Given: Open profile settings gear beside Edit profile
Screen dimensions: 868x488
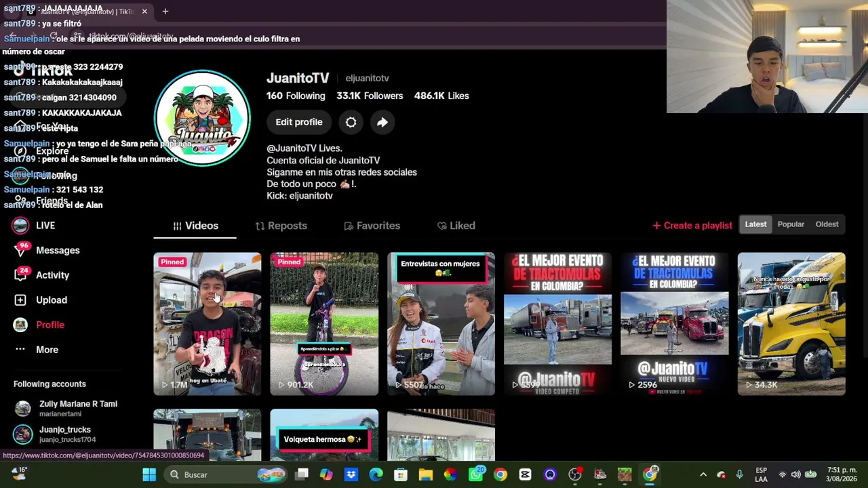Looking at the screenshot, I should coord(351,122).
